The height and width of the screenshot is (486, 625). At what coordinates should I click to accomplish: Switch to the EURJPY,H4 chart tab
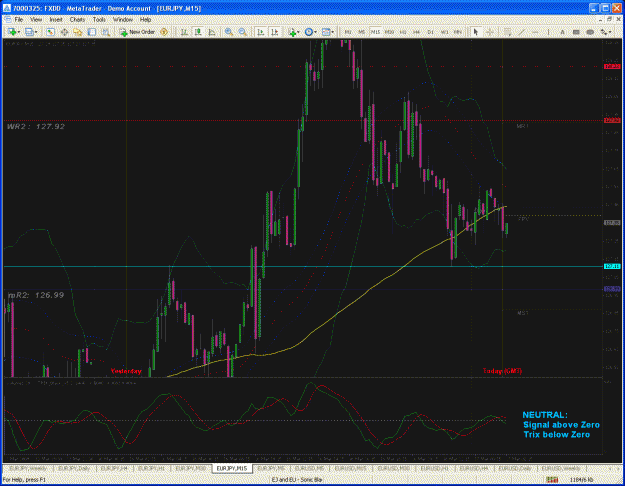(x=114, y=468)
